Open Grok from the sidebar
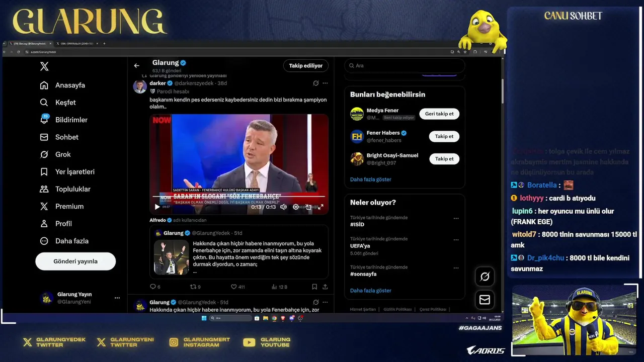The height and width of the screenshot is (362, 644). 55,154
